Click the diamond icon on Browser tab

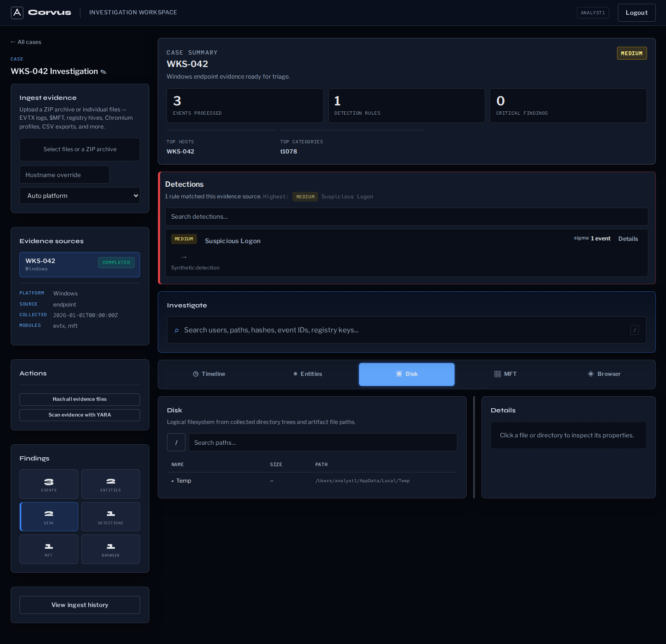(591, 374)
